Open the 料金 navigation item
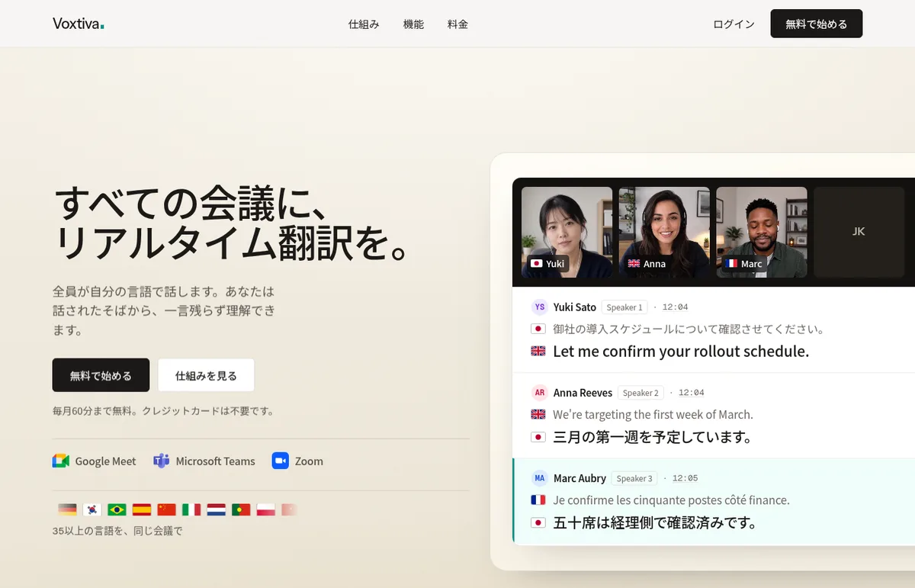 (x=457, y=24)
